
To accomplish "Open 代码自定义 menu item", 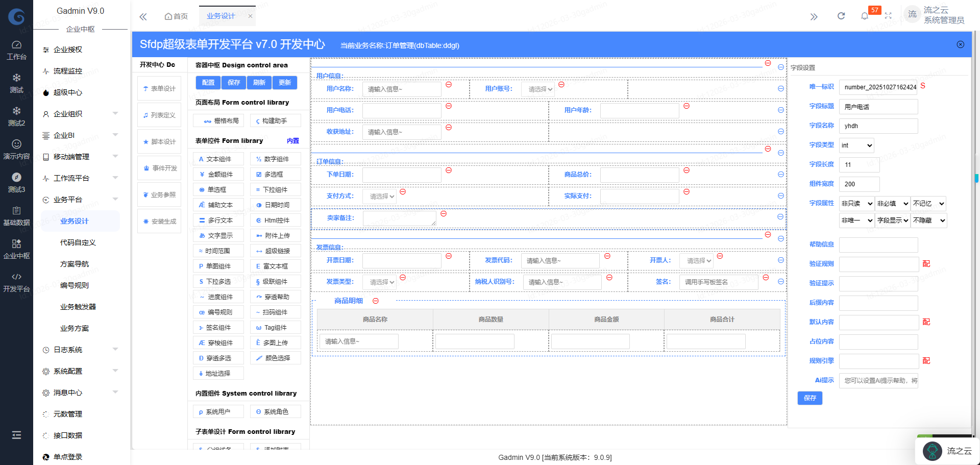I will (x=78, y=243).
